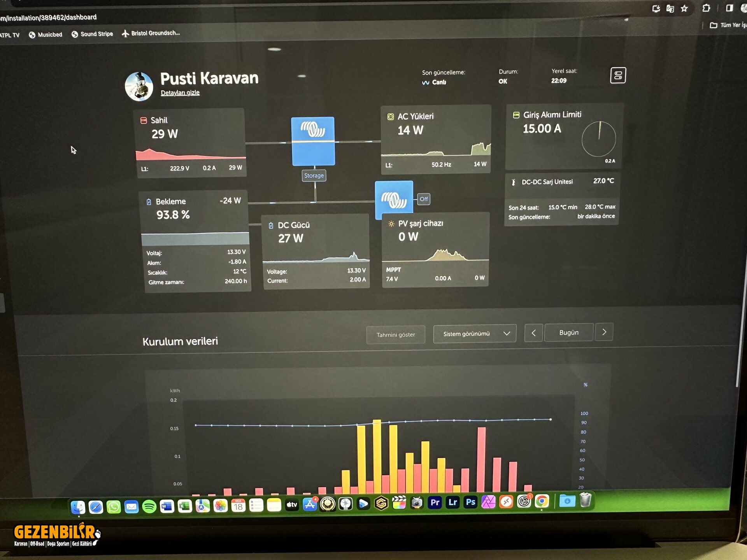
Task: Toggle the Storage mode label
Action: 314,176
